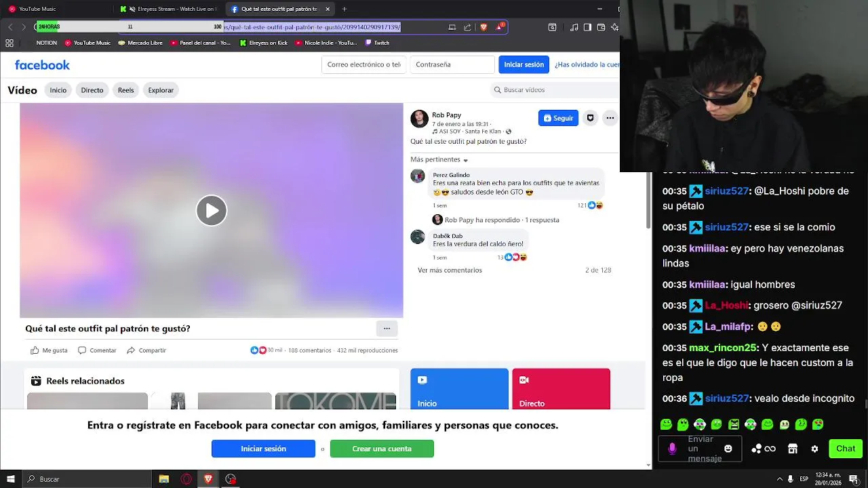The height and width of the screenshot is (488, 868).
Task: Go forward in the browser
Action: pos(24,27)
